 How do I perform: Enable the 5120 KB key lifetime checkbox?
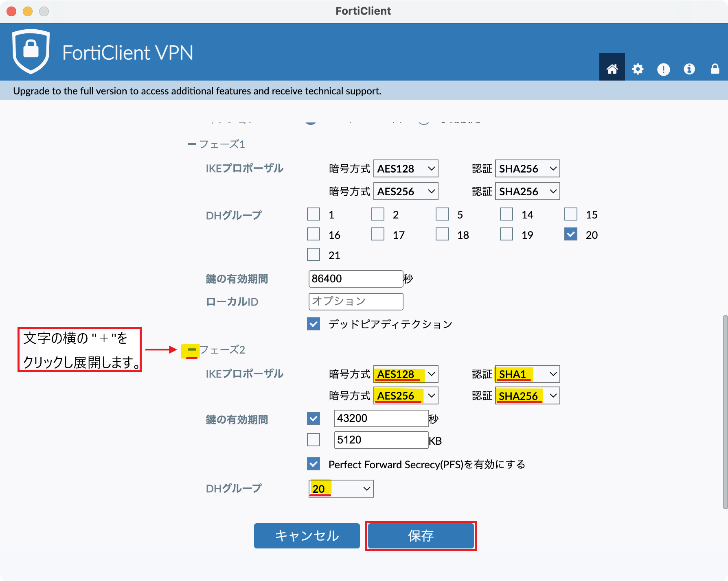pos(314,440)
